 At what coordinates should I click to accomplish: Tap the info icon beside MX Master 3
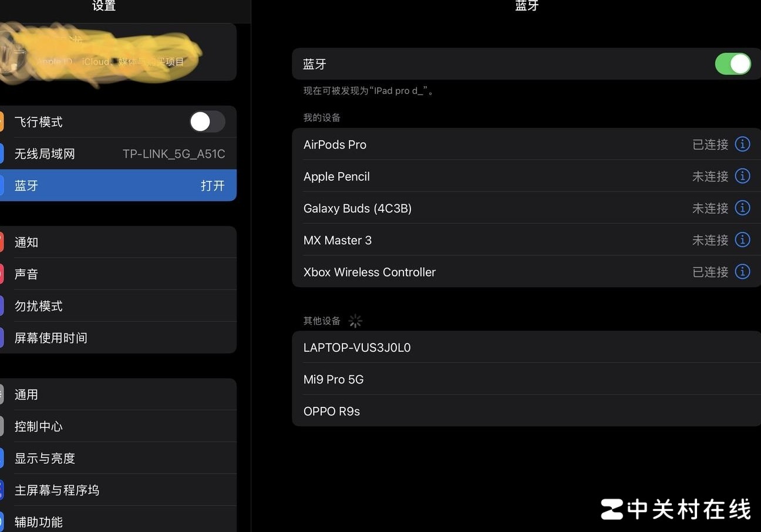[x=742, y=240]
